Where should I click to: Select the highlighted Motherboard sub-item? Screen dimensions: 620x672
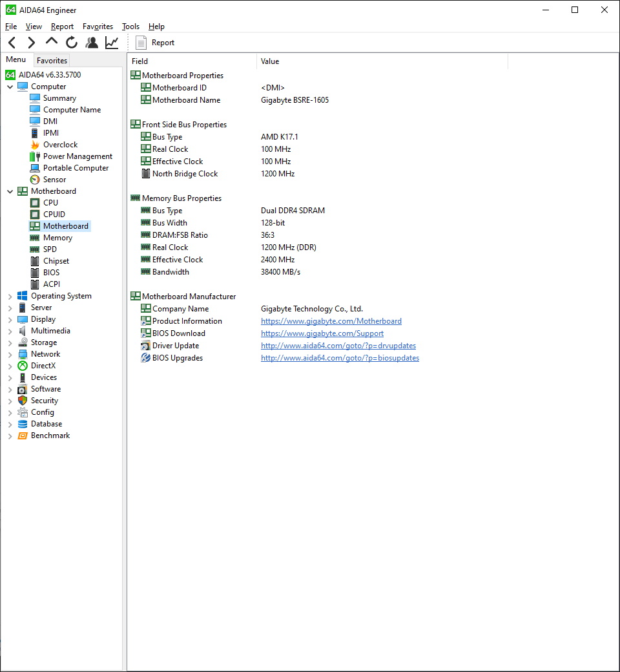[66, 226]
